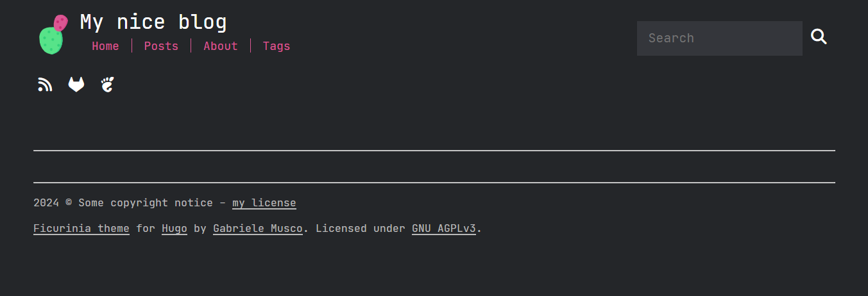Click the "Licensed under" text in footer
The image size is (868, 296).
coord(360,229)
